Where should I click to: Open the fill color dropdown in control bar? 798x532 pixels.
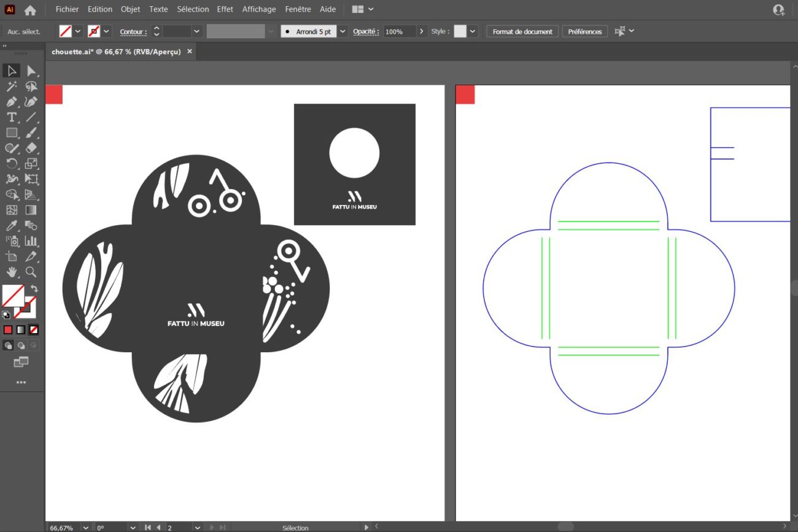coord(78,31)
